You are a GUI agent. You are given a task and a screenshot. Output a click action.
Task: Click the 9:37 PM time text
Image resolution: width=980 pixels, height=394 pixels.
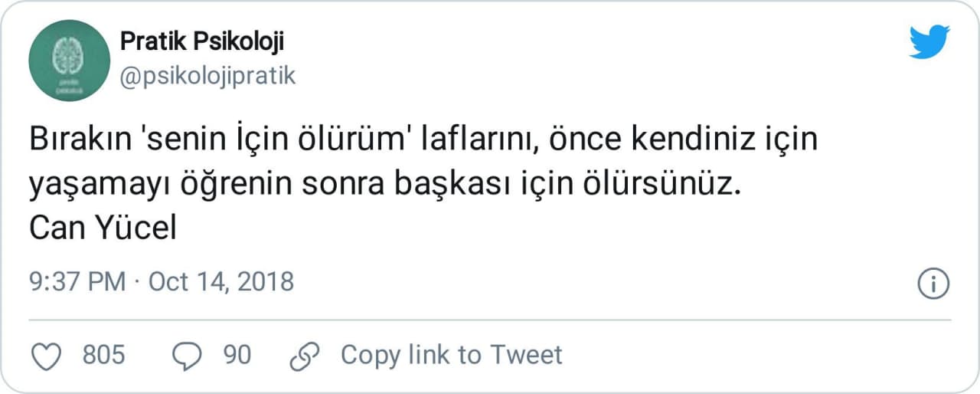(x=77, y=281)
